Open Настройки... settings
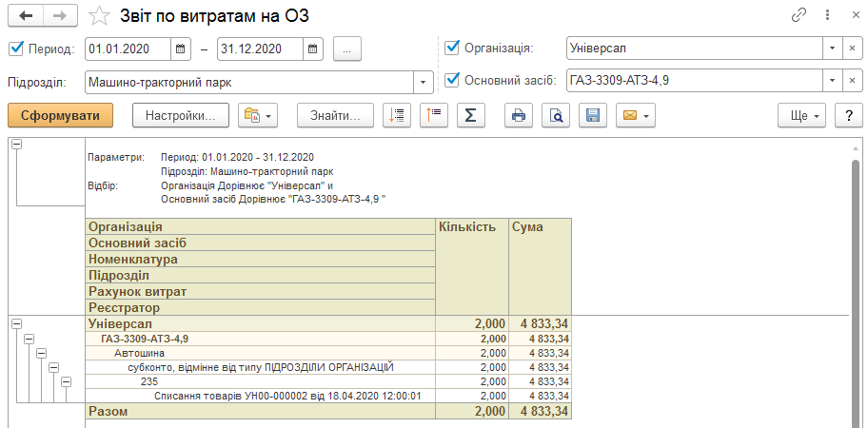Screen dimensions: 868x428 pyautogui.click(x=181, y=116)
